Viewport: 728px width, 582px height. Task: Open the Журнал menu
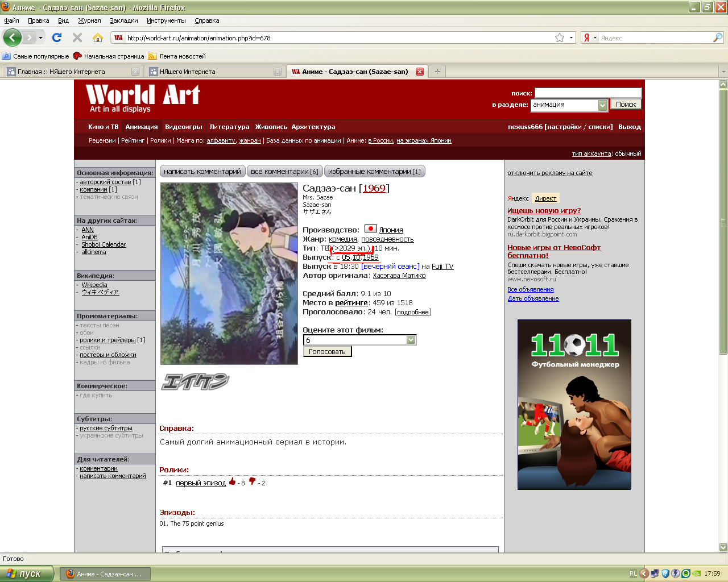(89, 20)
